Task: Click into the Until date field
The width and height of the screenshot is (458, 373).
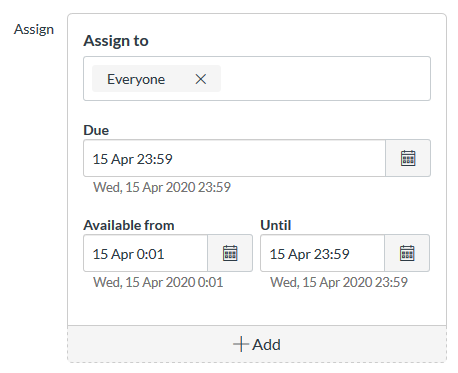Action: point(322,253)
